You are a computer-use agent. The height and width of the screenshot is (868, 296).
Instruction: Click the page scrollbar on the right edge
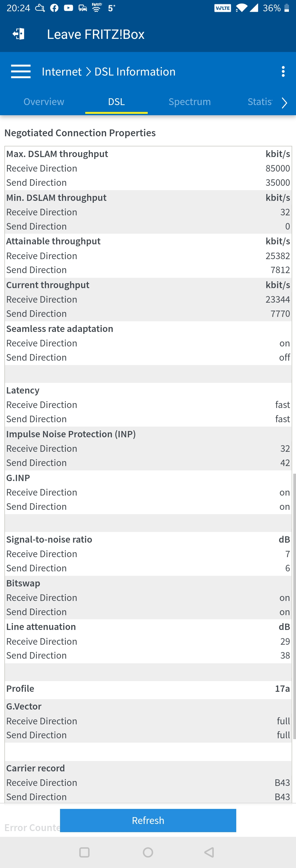(294, 606)
